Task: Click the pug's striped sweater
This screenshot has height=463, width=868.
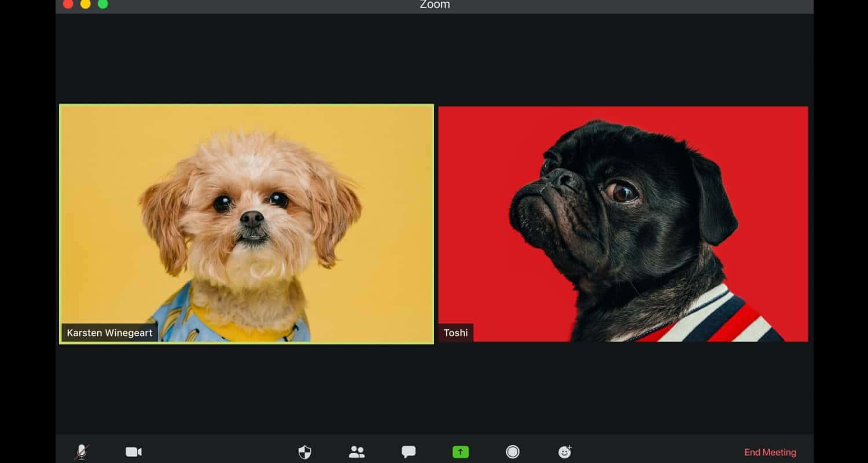Action: point(718,318)
